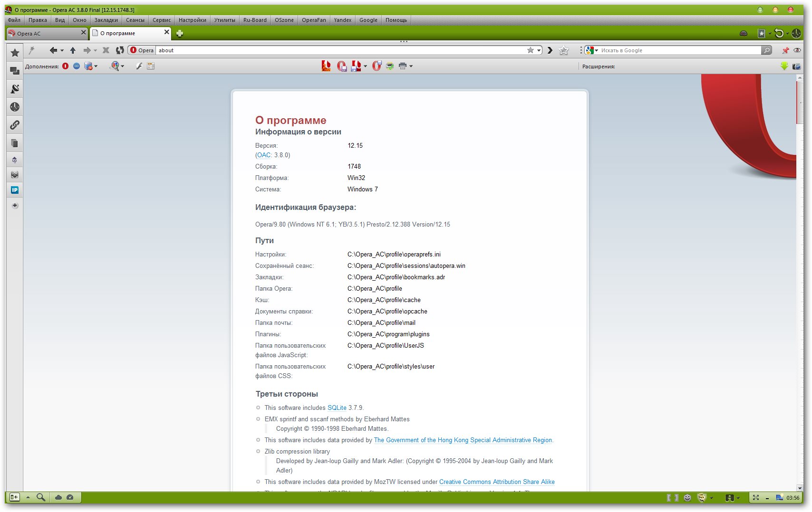Click the blue IP panel icon
The width and height of the screenshot is (812, 512).
(15, 190)
